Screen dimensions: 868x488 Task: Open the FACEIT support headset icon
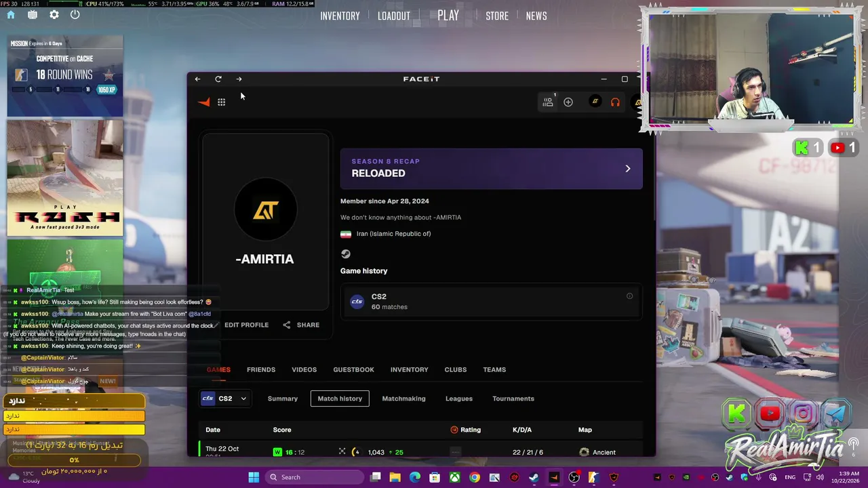615,102
